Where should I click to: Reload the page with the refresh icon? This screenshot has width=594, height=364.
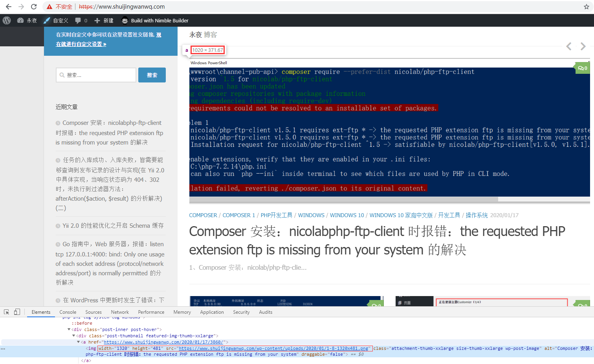pyautogui.click(x=34, y=7)
